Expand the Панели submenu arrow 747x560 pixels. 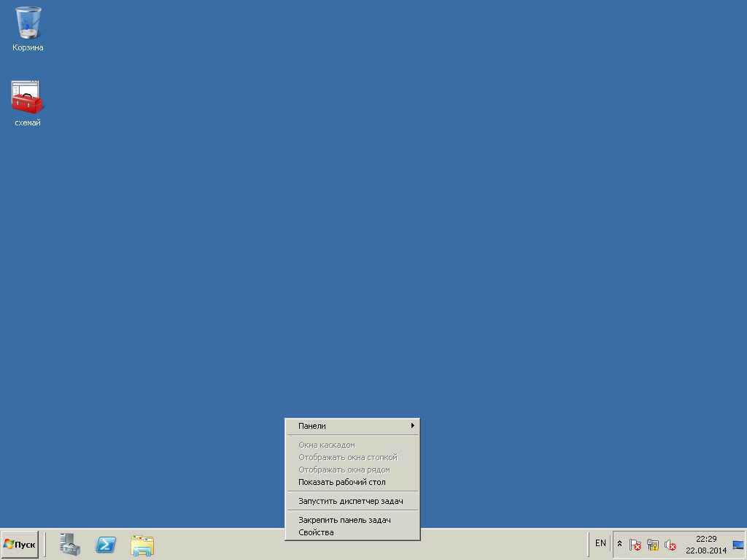click(x=412, y=426)
